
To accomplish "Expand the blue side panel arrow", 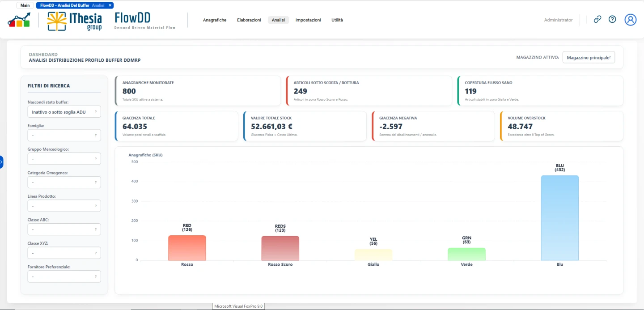I will pos(1,161).
